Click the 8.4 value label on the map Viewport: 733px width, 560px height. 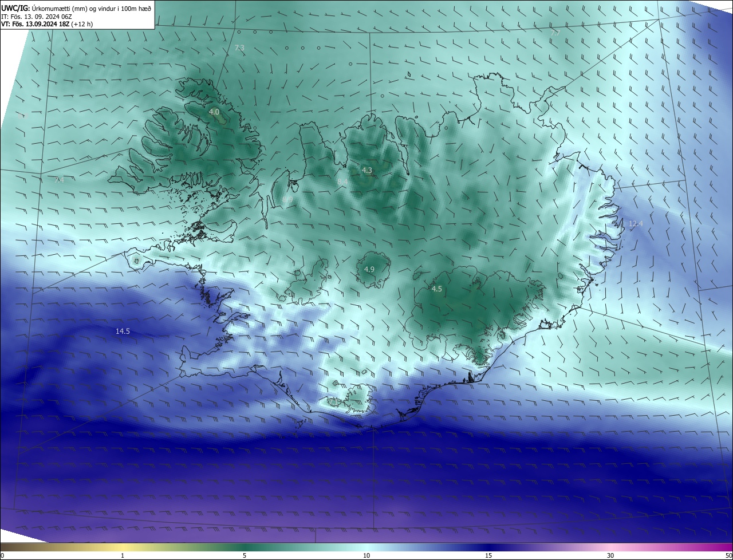point(342,182)
